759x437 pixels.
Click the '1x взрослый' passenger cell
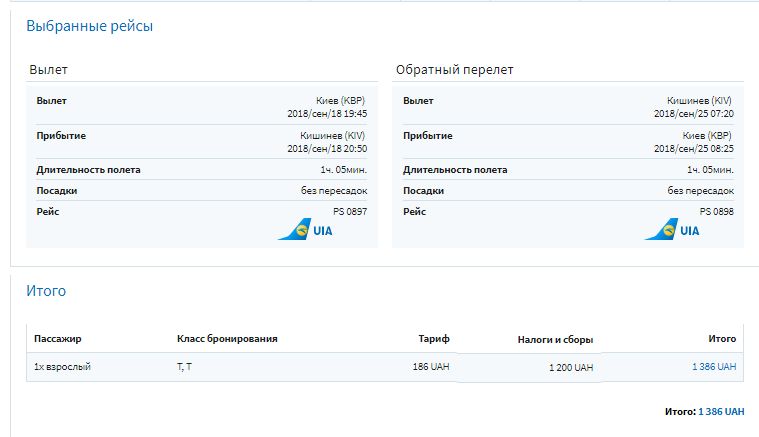62,367
